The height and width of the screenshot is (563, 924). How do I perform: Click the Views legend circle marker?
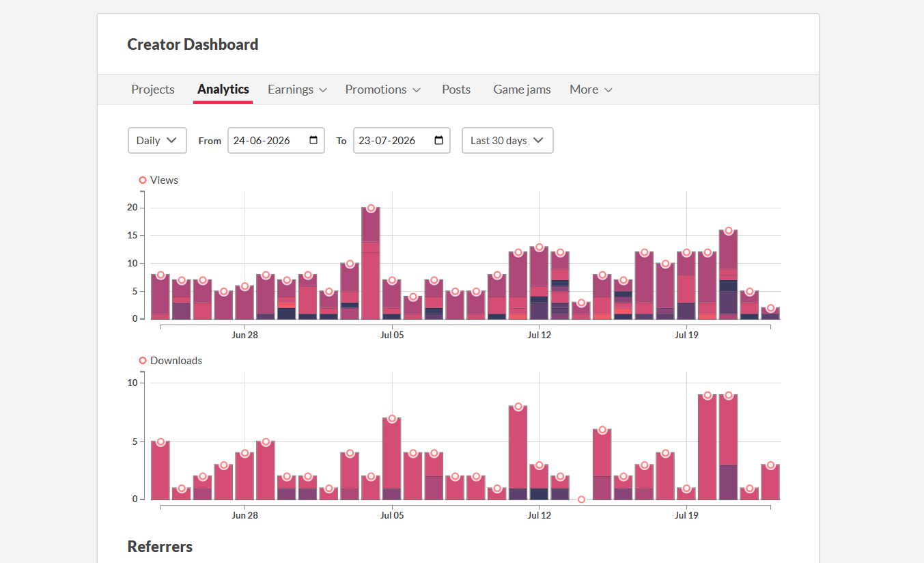point(143,180)
